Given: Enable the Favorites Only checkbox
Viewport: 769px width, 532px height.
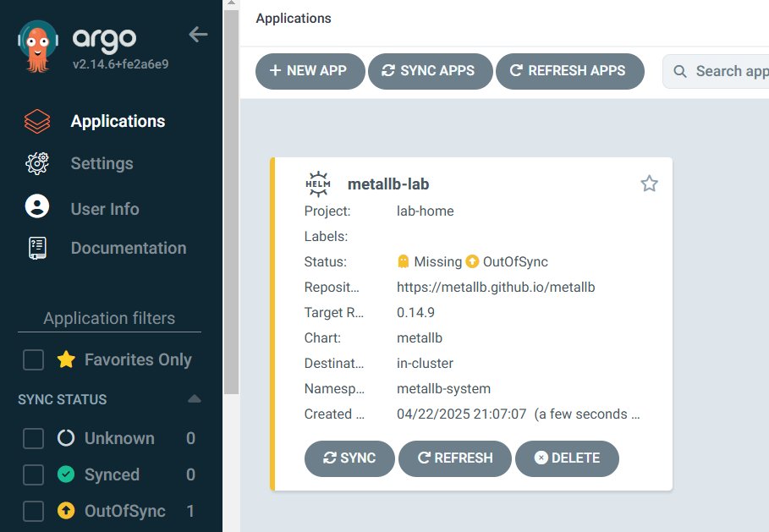Looking at the screenshot, I should 33,359.
